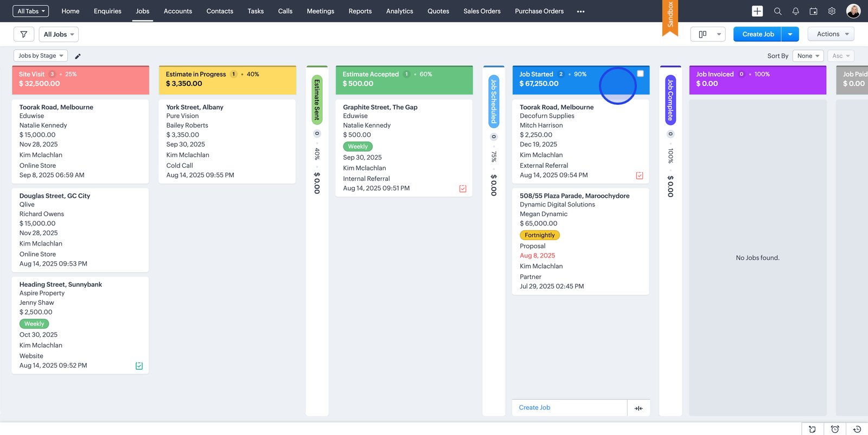
Task: Open the settings gear icon
Action: click(832, 11)
